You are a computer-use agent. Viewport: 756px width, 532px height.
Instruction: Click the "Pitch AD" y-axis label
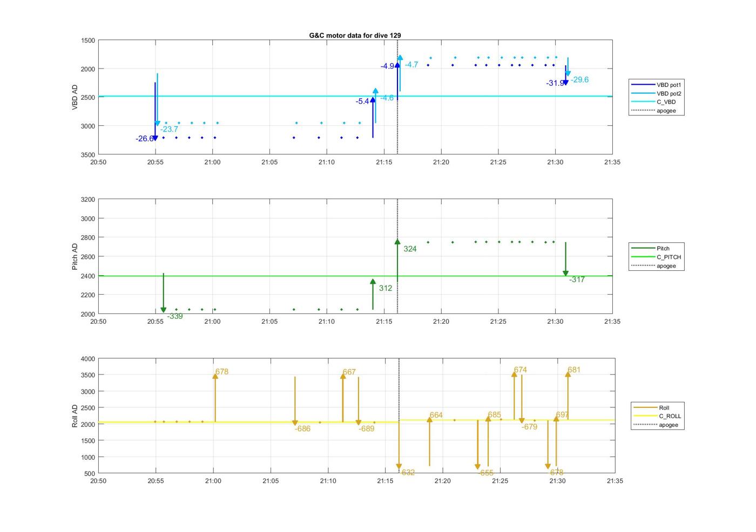point(75,257)
